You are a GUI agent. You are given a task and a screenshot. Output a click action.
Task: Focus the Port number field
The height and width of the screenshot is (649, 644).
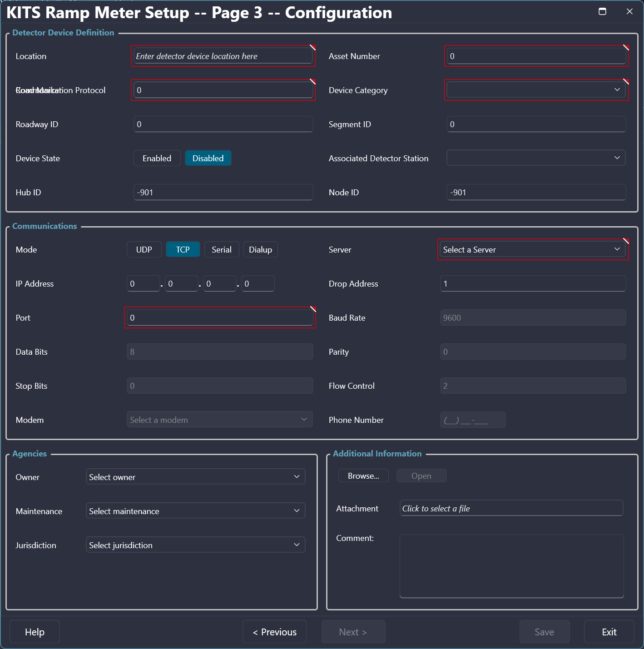pyautogui.click(x=220, y=317)
